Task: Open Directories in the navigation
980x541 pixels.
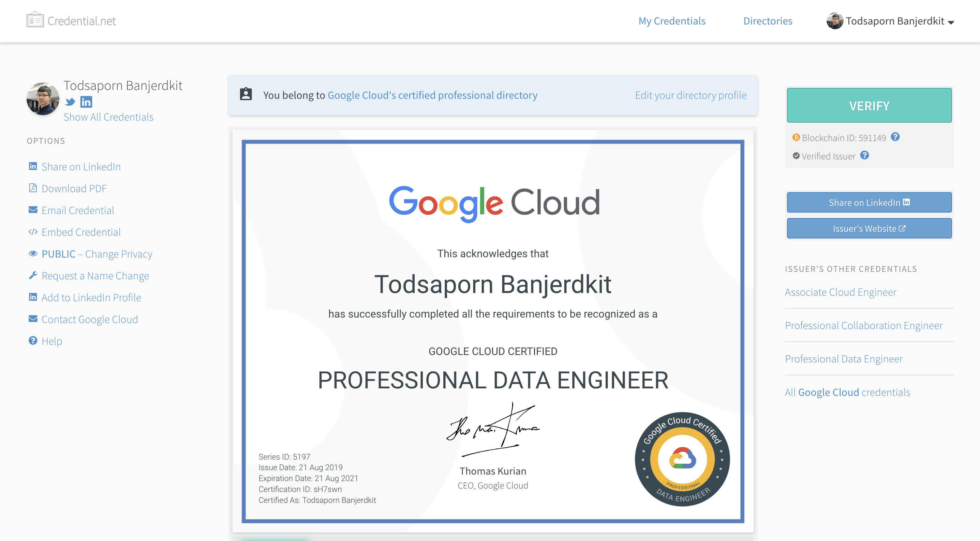Action: click(x=768, y=21)
